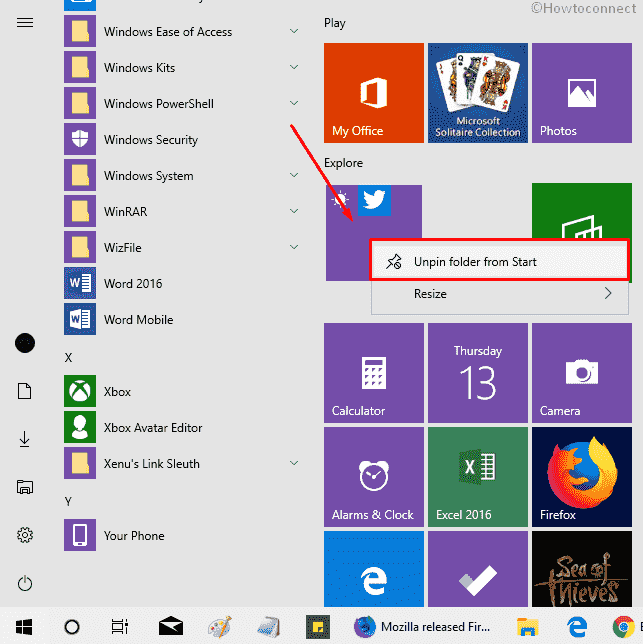The height and width of the screenshot is (644, 643).
Task: Expand the Windows Ease of Access folder
Action: click(294, 31)
